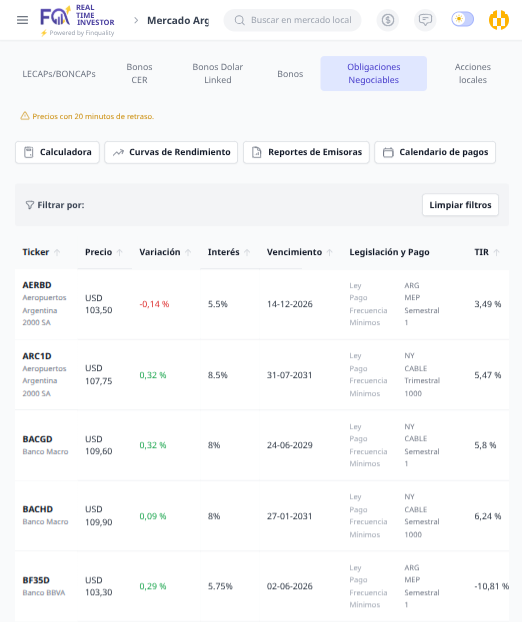The image size is (522, 622).
Task: Sort by Variación column arrow
Action: point(188,252)
